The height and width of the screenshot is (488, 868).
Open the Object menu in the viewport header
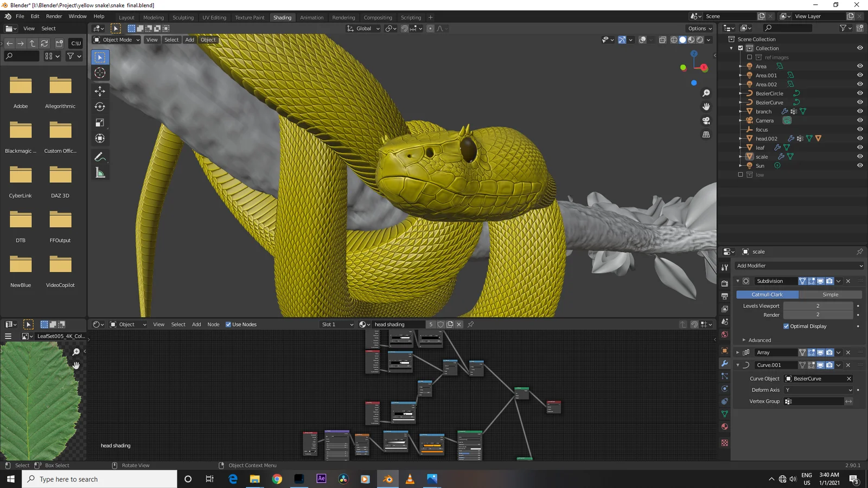pos(208,40)
